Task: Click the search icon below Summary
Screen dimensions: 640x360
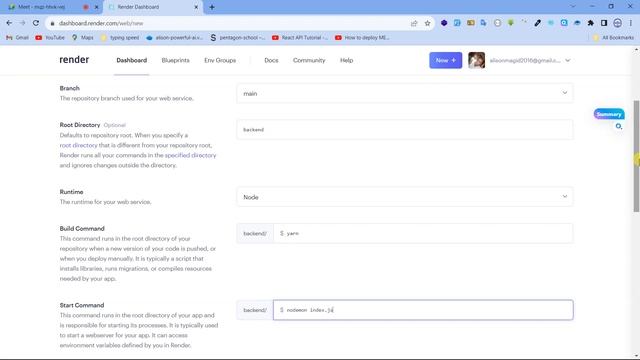Action: click(619, 127)
